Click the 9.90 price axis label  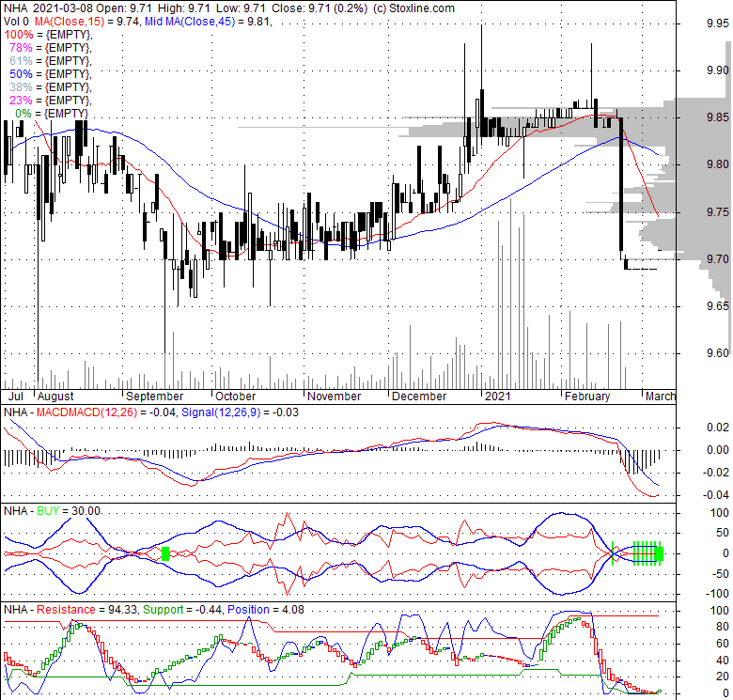pyautogui.click(x=718, y=70)
